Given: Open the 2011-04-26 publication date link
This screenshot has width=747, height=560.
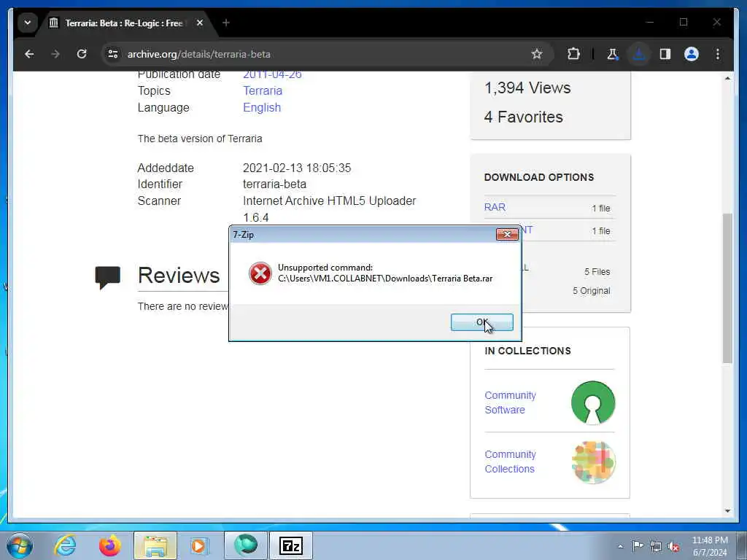Looking at the screenshot, I should click(x=273, y=74).
